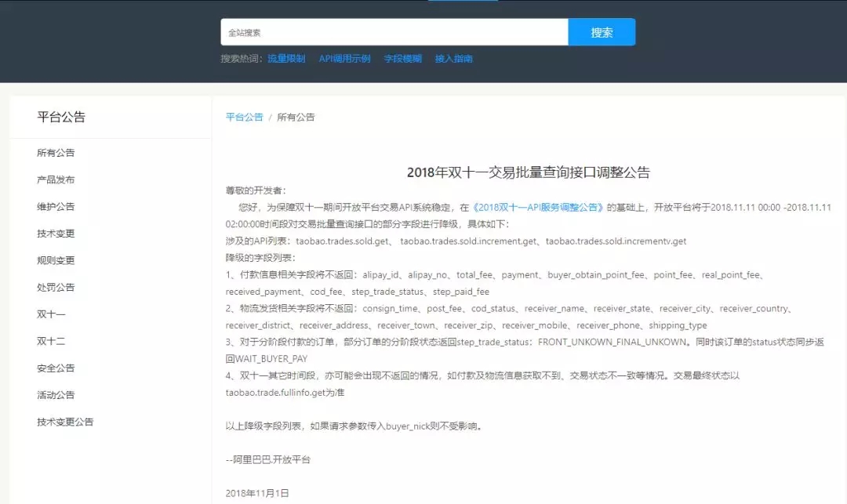Open the 接入指南 hot search link
Screen dimensions: 847x504
453,59
